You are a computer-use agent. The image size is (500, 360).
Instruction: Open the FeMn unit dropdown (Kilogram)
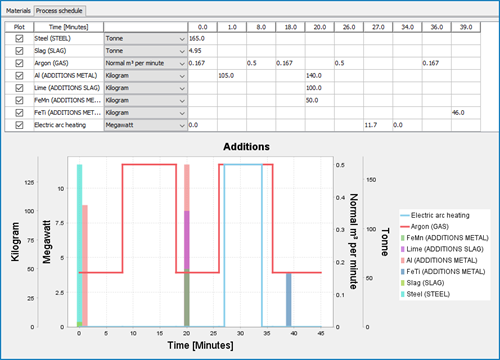(x=145, y=100)
